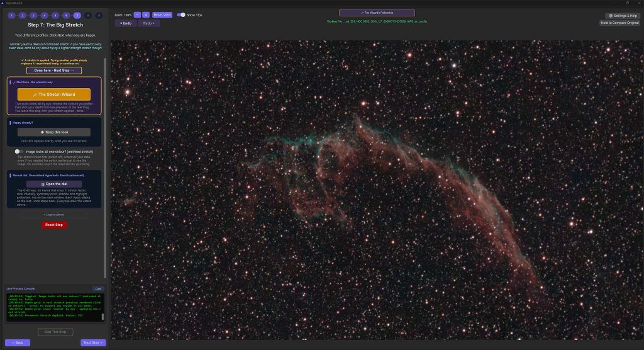
Task: Select the dimmed step 8 circle
Action: (x=88, y=16)
